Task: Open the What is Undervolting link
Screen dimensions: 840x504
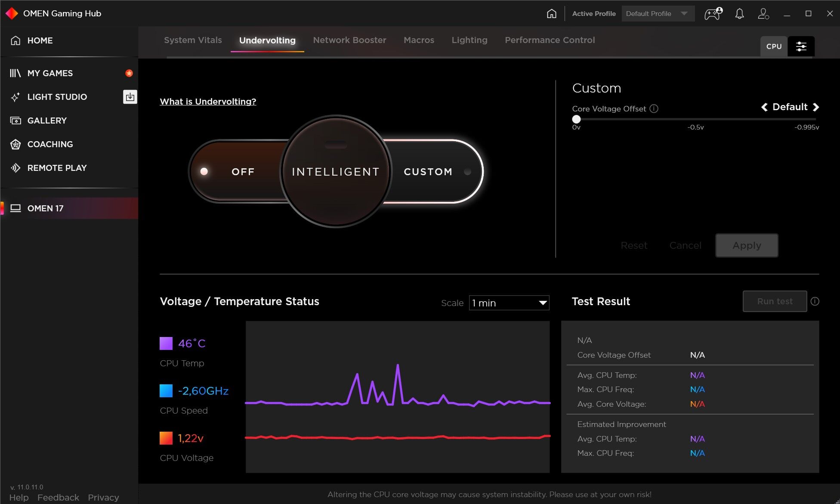Action: click(x=208, y=102)
